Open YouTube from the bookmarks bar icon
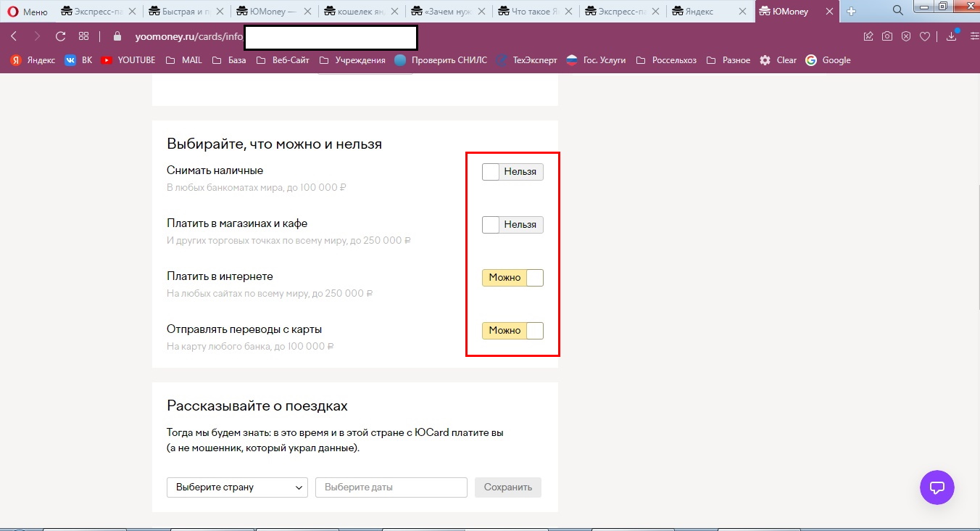 [128, 60]
